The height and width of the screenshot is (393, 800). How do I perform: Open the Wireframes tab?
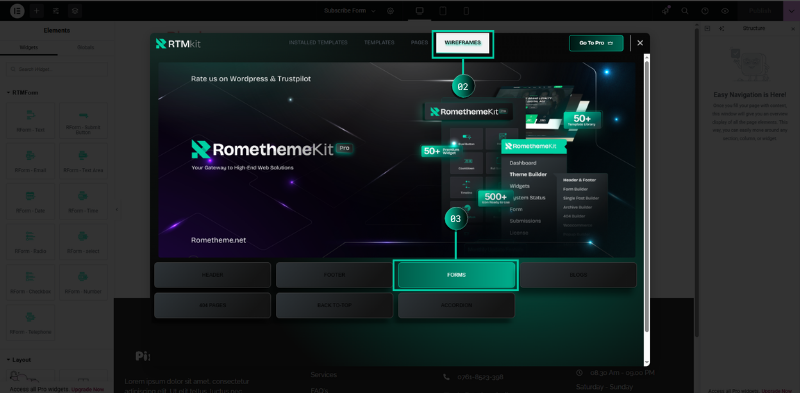pyautogui.click(x=463, y=43)
